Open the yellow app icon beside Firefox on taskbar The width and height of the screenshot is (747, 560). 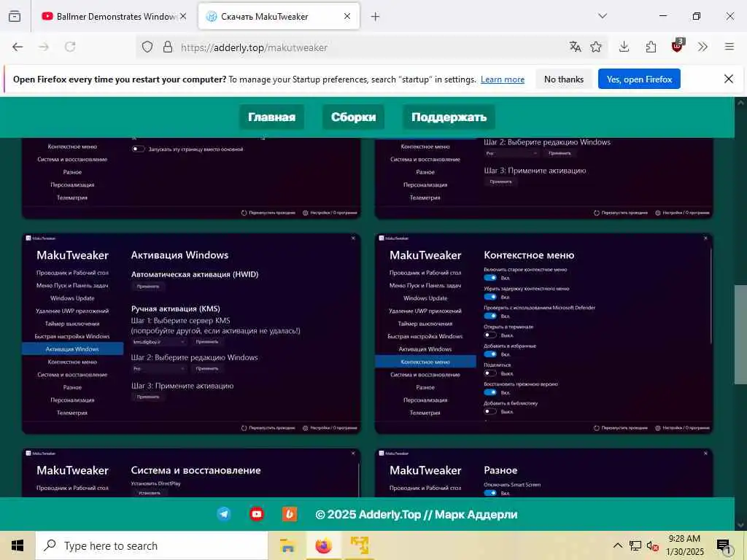pos(360,545)
